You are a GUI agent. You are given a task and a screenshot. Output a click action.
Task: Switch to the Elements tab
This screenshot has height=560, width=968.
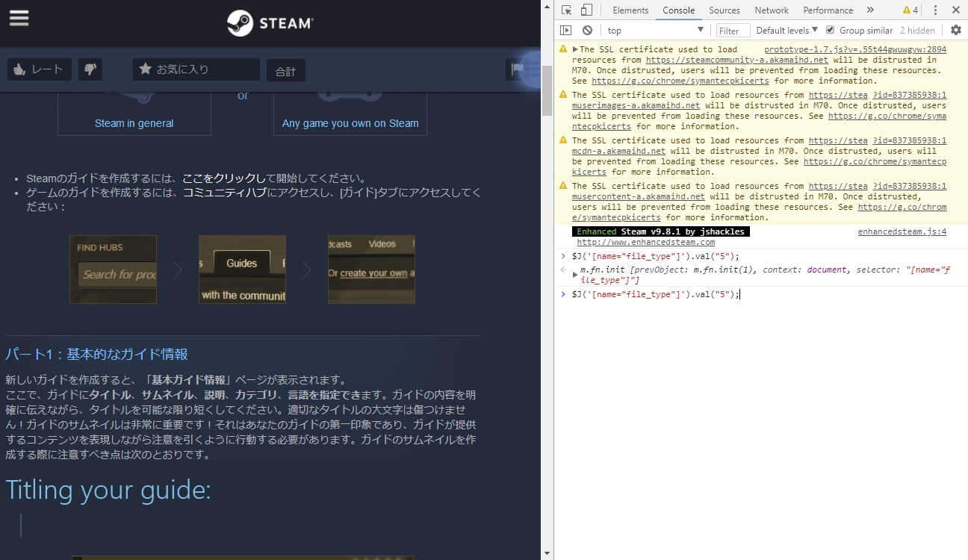tap(630, 10)
